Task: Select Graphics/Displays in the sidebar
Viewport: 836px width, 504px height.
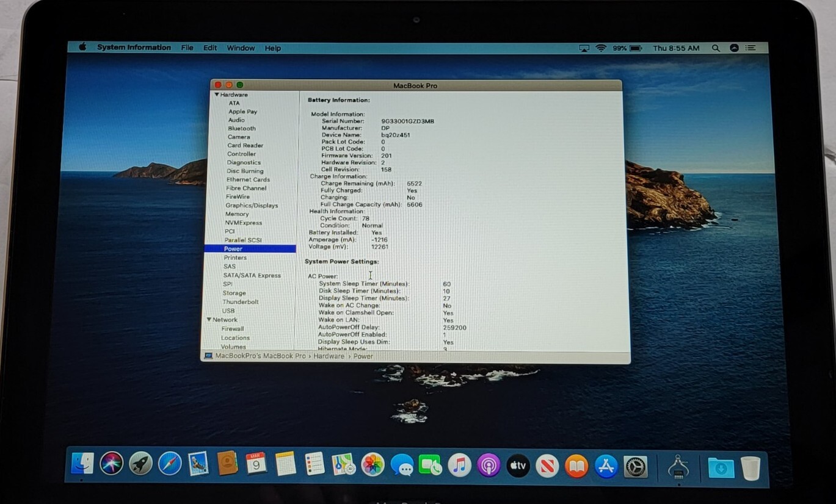Action: pos(251,206)
